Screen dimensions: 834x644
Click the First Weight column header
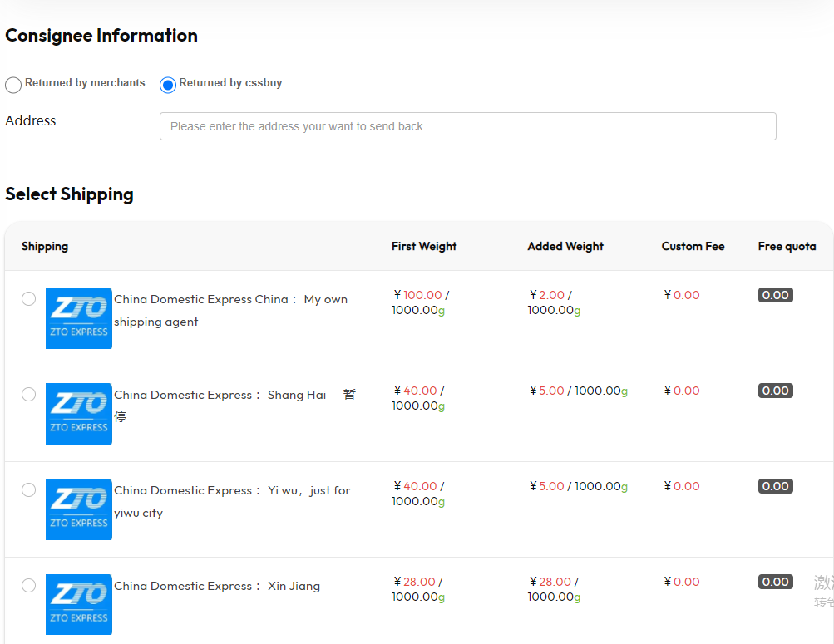pos(424,247)
